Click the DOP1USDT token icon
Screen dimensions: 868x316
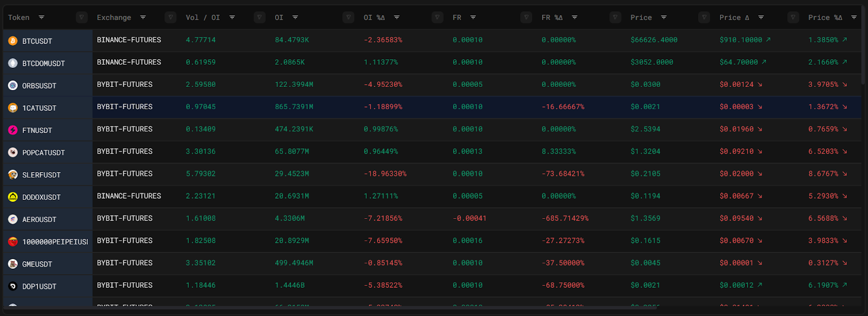point(13,286)
